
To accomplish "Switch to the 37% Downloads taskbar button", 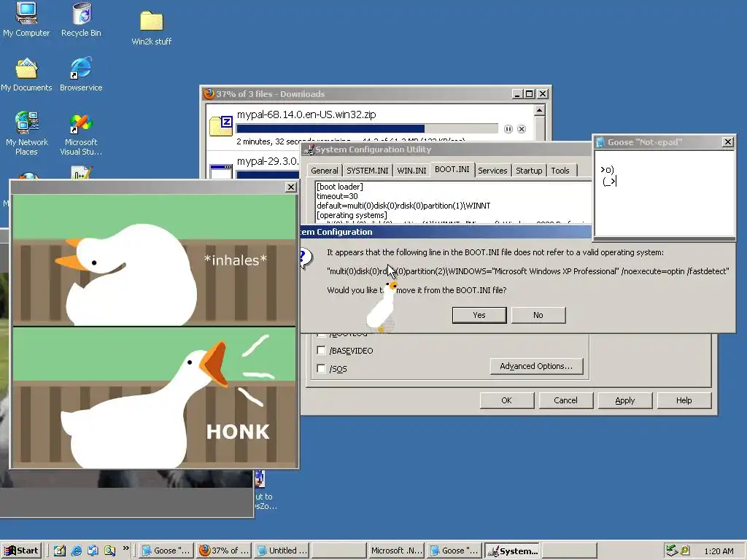I will click(223, 551).
